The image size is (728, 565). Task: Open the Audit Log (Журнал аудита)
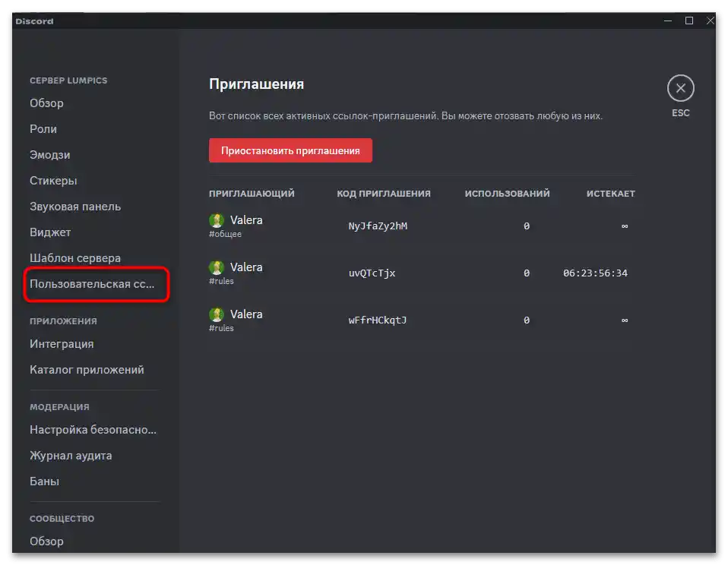(71, 456)
